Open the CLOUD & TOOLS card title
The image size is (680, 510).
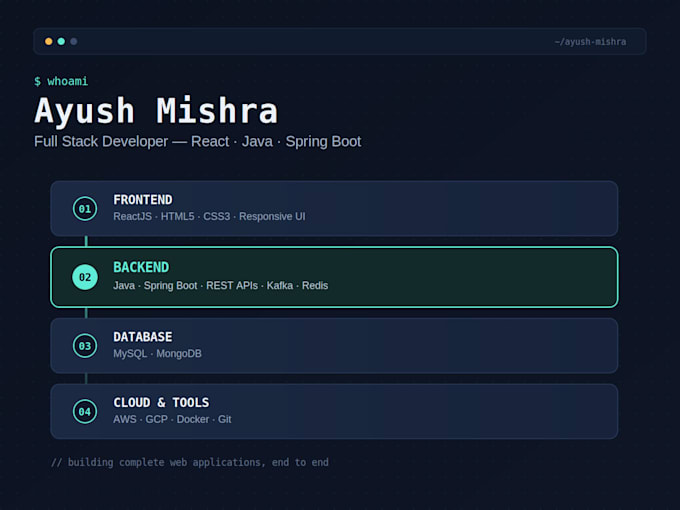(161, 402)
